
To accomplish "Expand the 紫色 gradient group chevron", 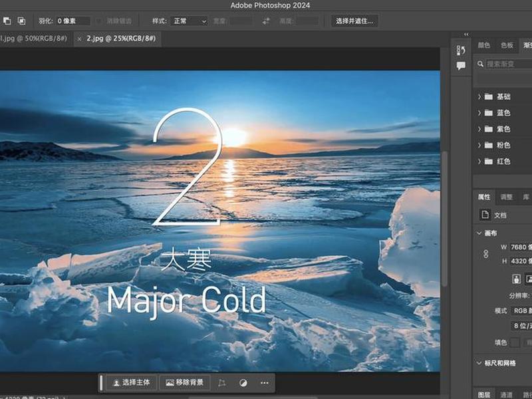I will (479, 129).
